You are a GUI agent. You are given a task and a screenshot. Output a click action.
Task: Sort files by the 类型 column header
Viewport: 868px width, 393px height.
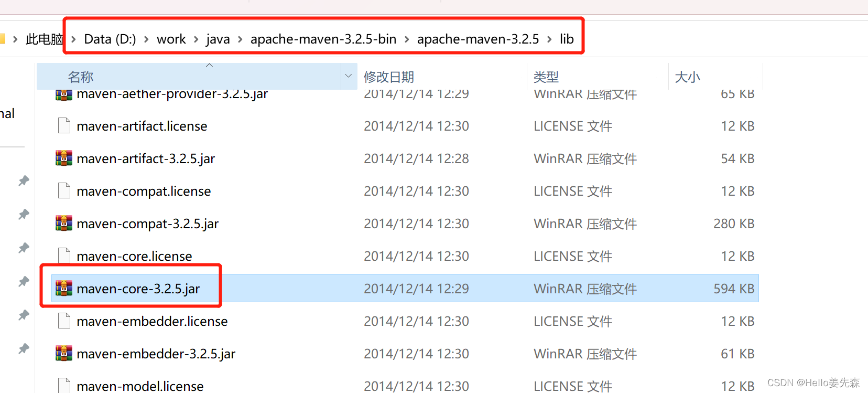click(x=546, y=77)
